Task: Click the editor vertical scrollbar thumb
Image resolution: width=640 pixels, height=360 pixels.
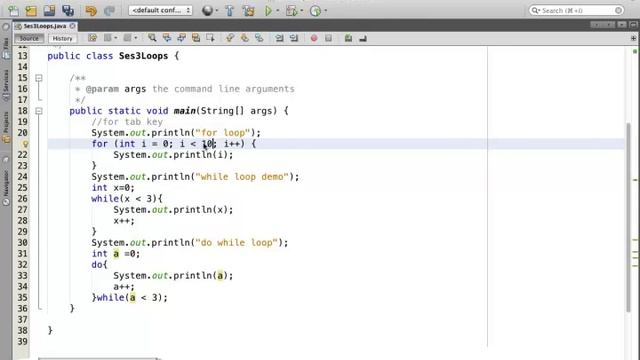Action: [629, 217]
